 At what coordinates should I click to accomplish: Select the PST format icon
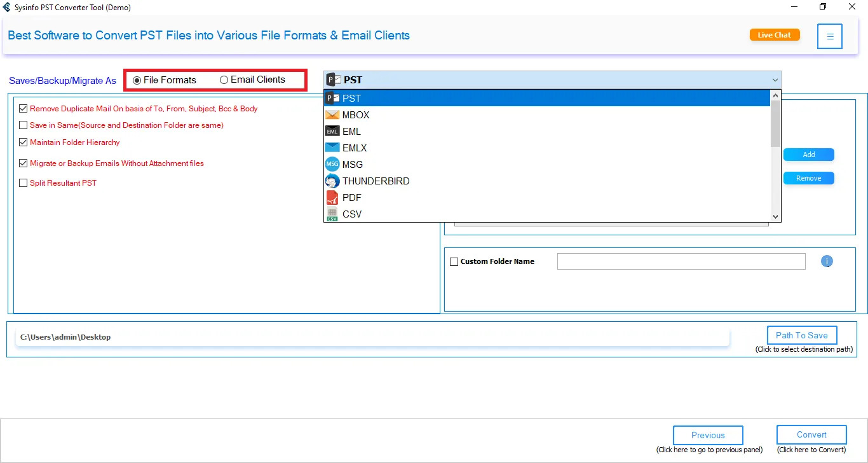click(332, 98)
